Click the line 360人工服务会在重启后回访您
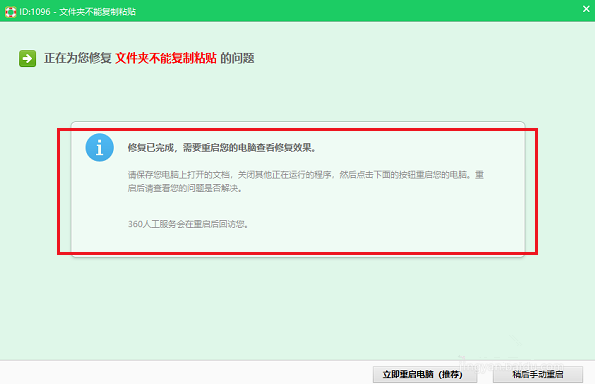 coord(188,224)
